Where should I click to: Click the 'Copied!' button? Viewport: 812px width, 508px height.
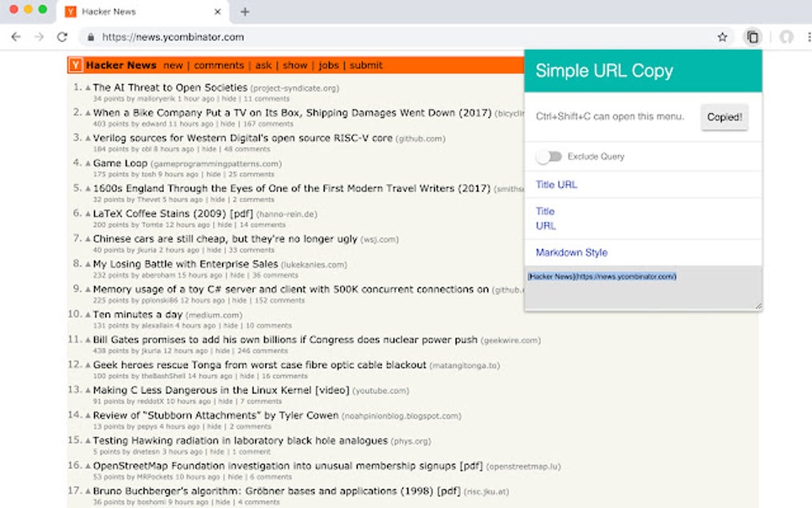click(724, 117)
